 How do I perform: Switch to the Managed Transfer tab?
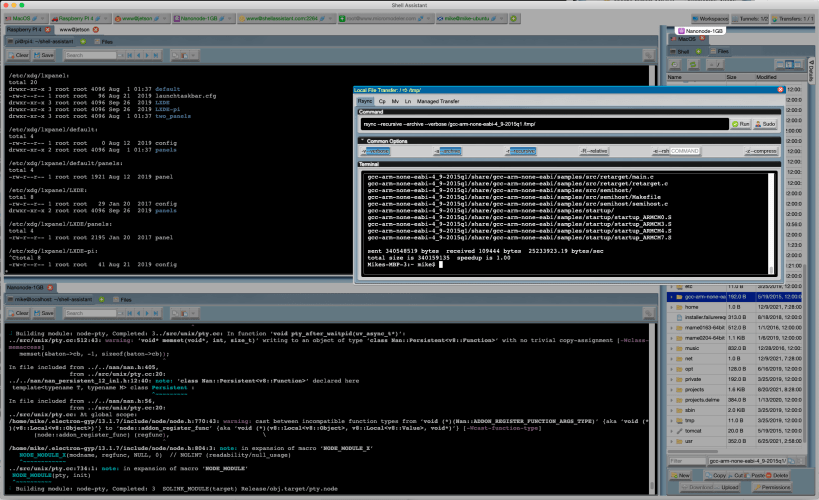[438, 101]
